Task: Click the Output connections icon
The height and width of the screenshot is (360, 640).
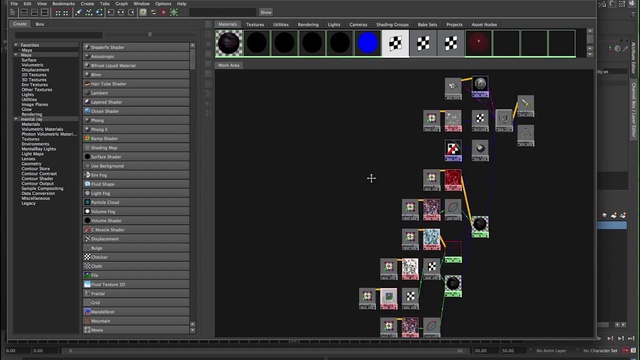Action: click(x=131, y=12)
